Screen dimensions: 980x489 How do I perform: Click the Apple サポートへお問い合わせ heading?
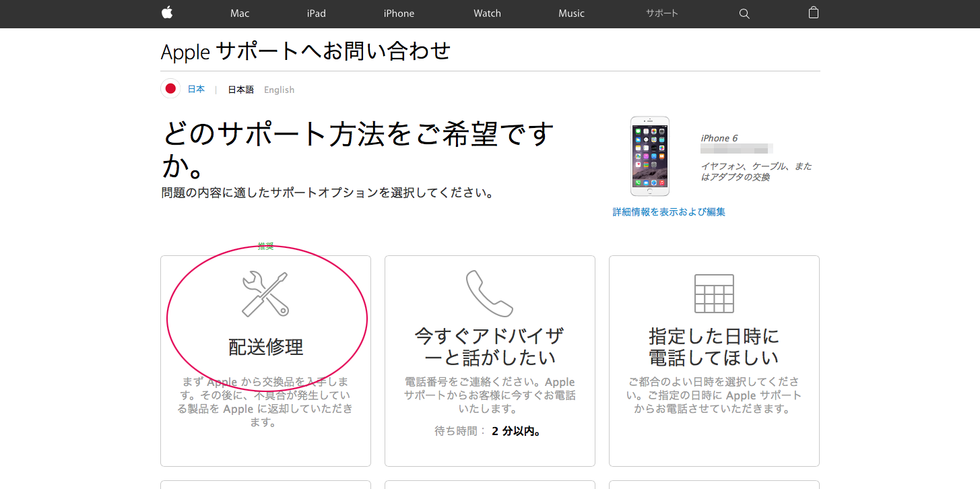[306, 51]
